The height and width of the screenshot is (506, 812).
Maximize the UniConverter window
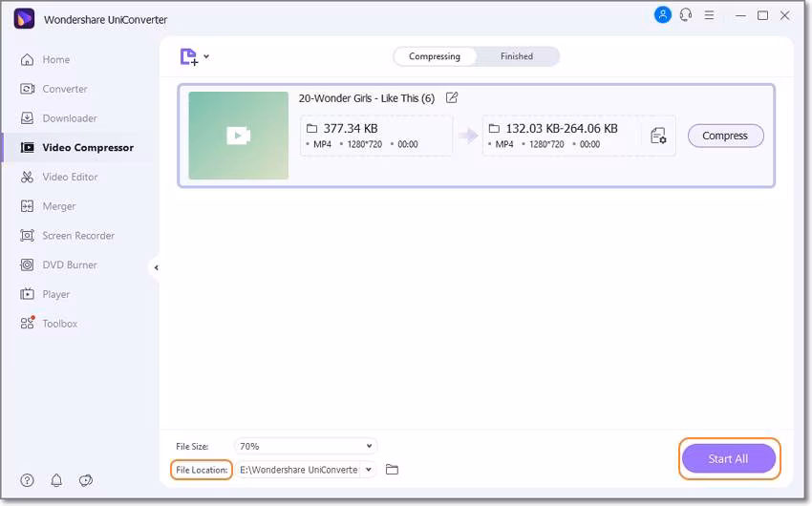point(763,15)
